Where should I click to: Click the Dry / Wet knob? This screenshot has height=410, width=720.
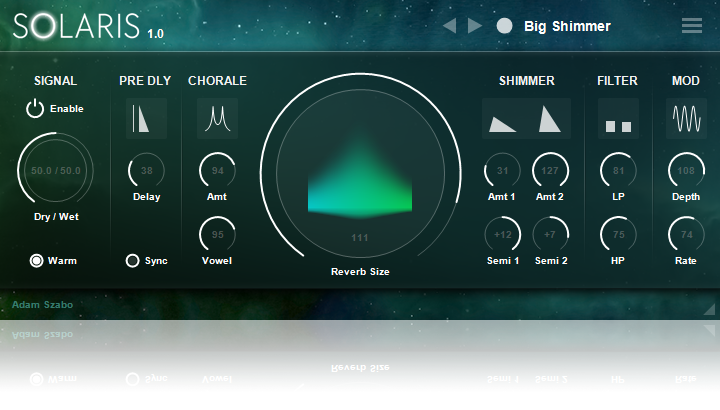pos(56,170)
